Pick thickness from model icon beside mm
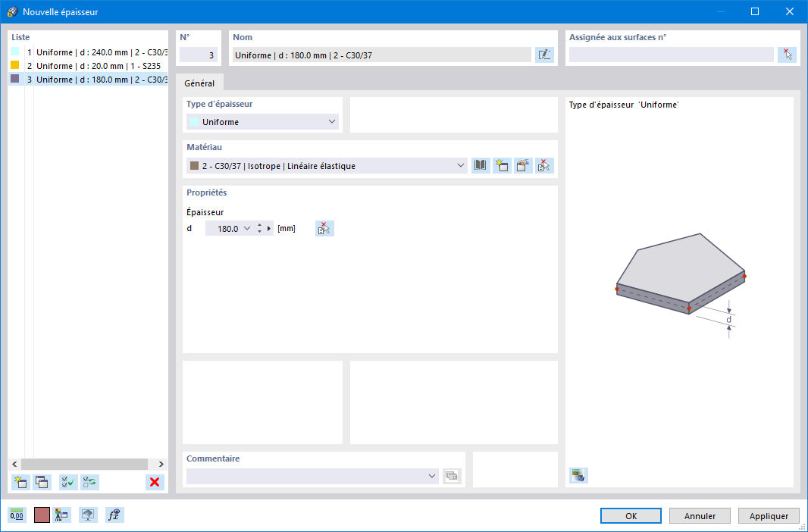 [x=324, y=229]
